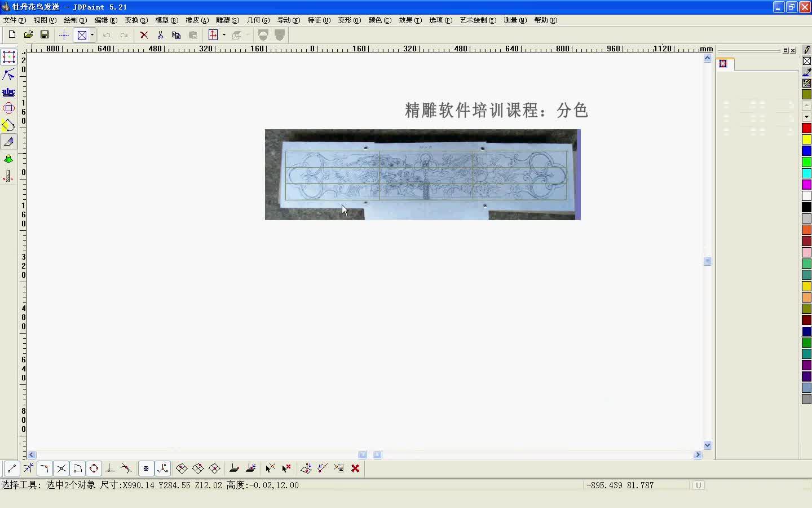812x508 pixels.
Task: Pick the red color swatch in the palette
Action: [806, 128]
